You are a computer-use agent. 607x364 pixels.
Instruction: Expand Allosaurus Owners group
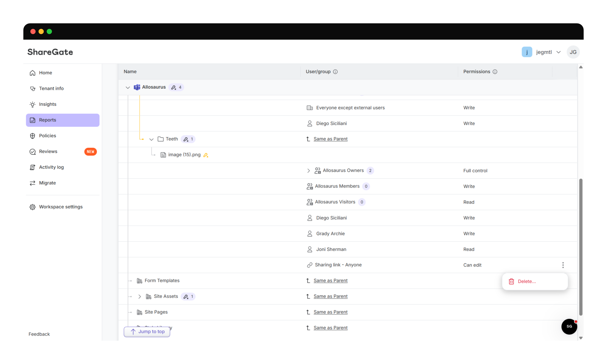point(308,171)
